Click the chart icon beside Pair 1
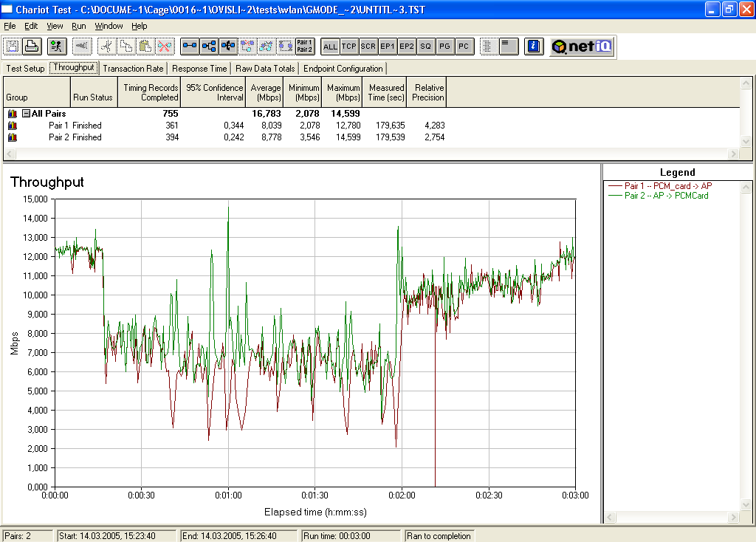The height and width of the screenshot is (542, 756). point(12,126)
